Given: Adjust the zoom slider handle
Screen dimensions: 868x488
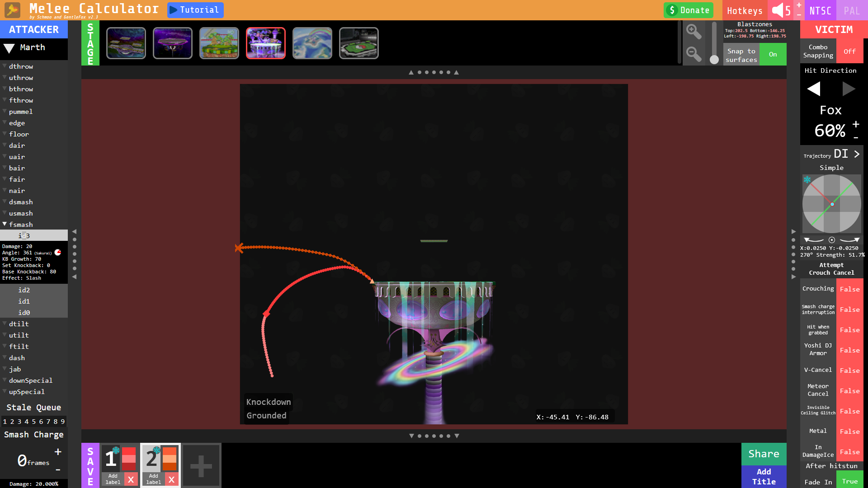Looking at the screenshot, I should pos(714,59).
